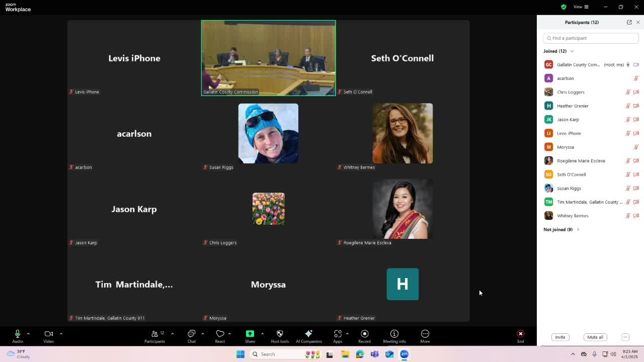Viewport: 644px width, 362px height.
Task: Select Seth O'Connell in participants list
Action: 571,174
